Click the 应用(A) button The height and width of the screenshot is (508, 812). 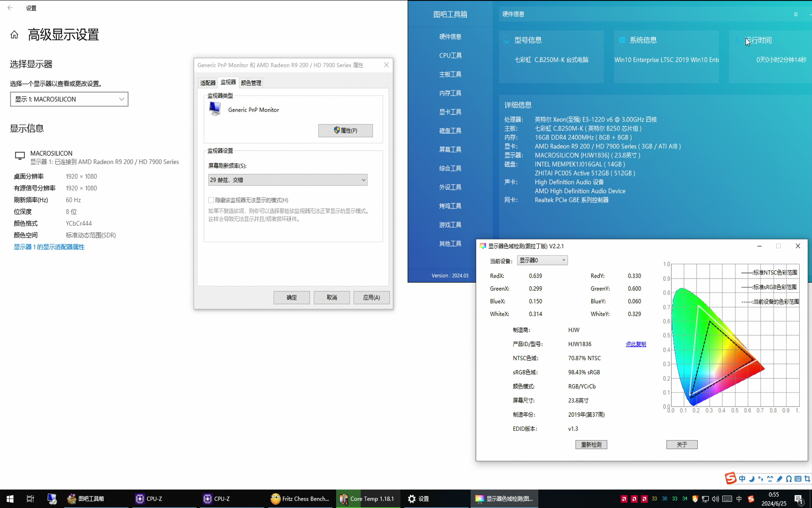371,297
